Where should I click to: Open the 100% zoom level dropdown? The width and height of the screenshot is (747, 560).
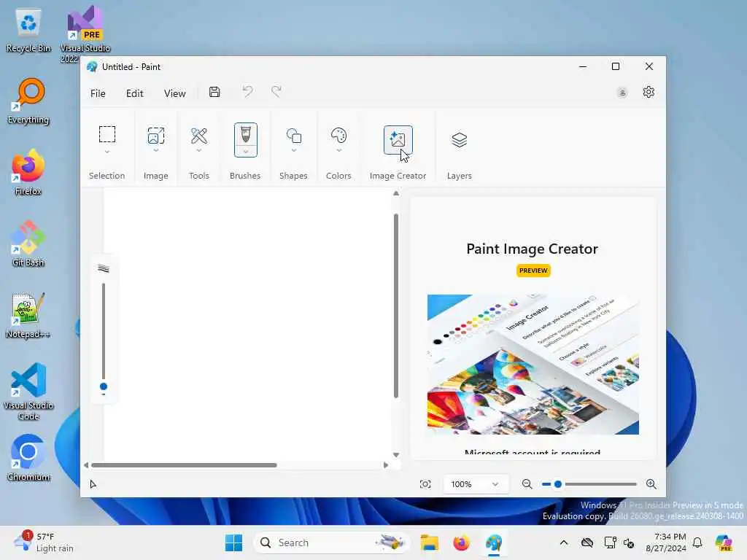coord(475,484)
